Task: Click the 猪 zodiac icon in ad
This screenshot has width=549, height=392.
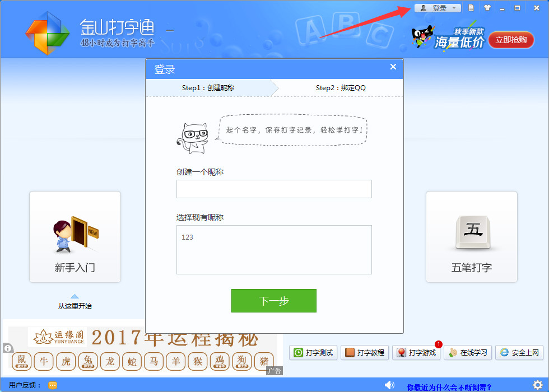Action: click(264, 362)
